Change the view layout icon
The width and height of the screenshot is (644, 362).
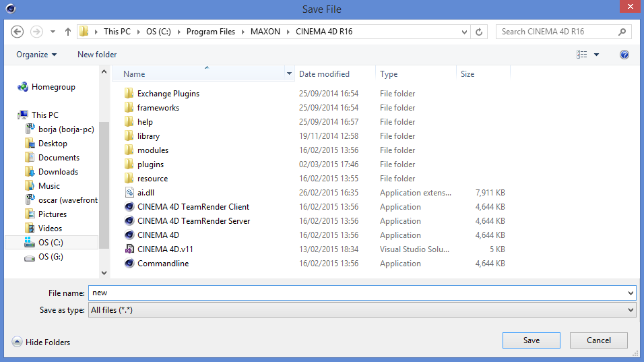click(x=581, y=55)
